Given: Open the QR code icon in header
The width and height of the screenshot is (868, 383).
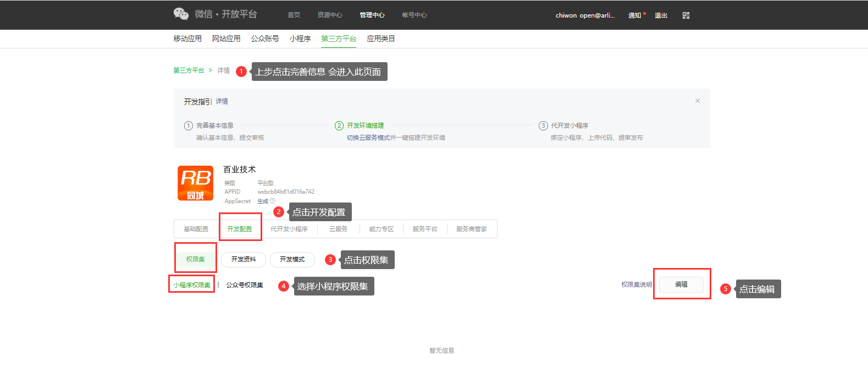Looking at the screenshot, I should [x=685, y=15].
